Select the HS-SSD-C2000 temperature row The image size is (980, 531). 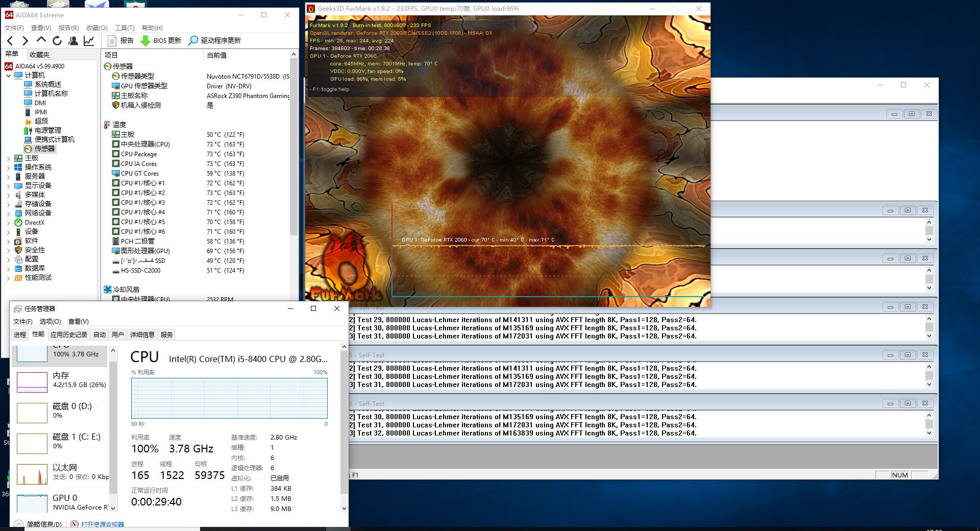[195, 271]
